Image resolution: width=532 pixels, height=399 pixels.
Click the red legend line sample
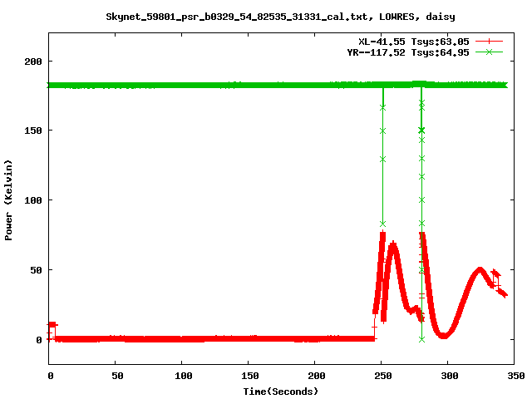pyautogui.click(x=489, y=42)
